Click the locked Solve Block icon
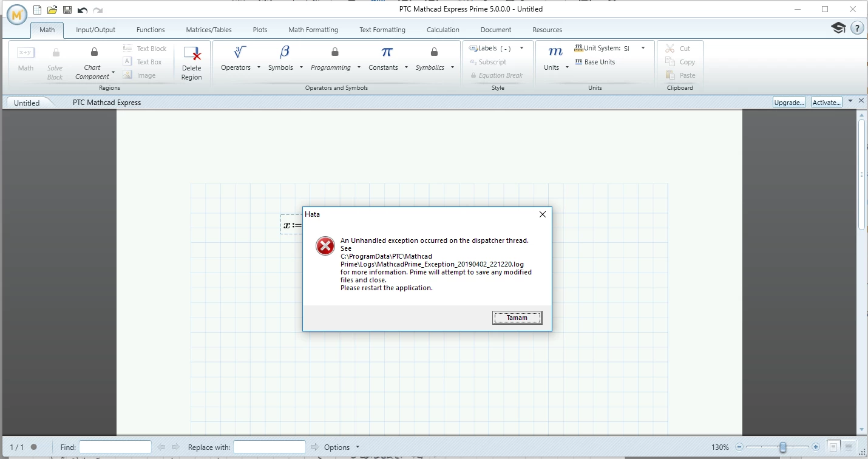This screenshot has height=459, width=868. 55,53
